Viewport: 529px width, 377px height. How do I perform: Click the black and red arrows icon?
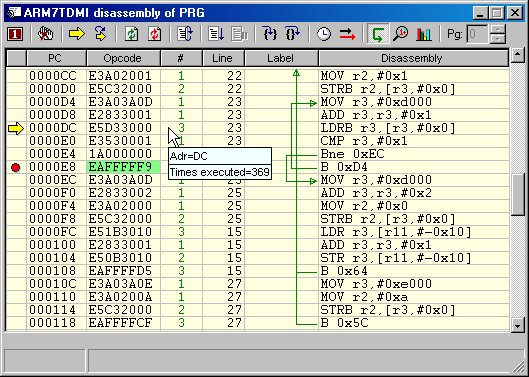(x=347, y=34)
